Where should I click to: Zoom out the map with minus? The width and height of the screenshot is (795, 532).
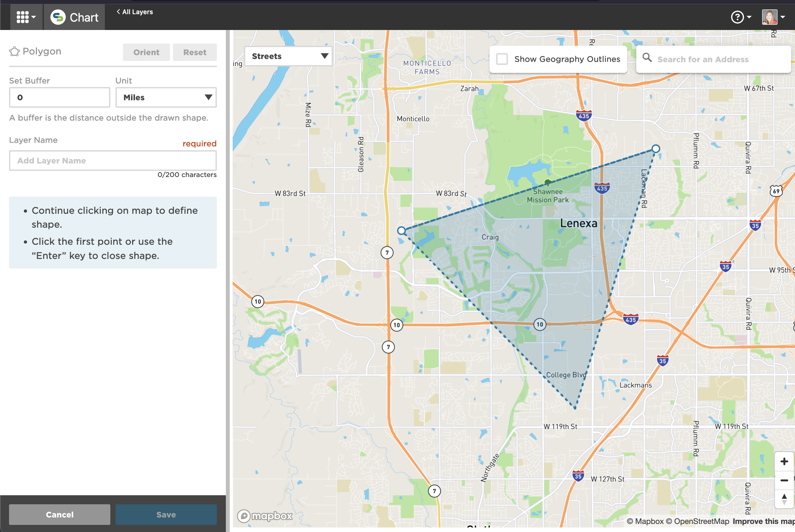pyautogui.click(x=784, y=480)
